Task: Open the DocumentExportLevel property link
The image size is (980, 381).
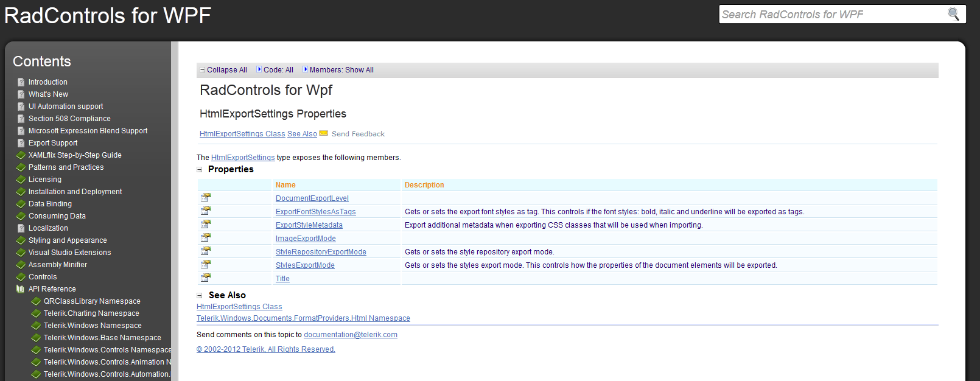Action: (312, 198)
